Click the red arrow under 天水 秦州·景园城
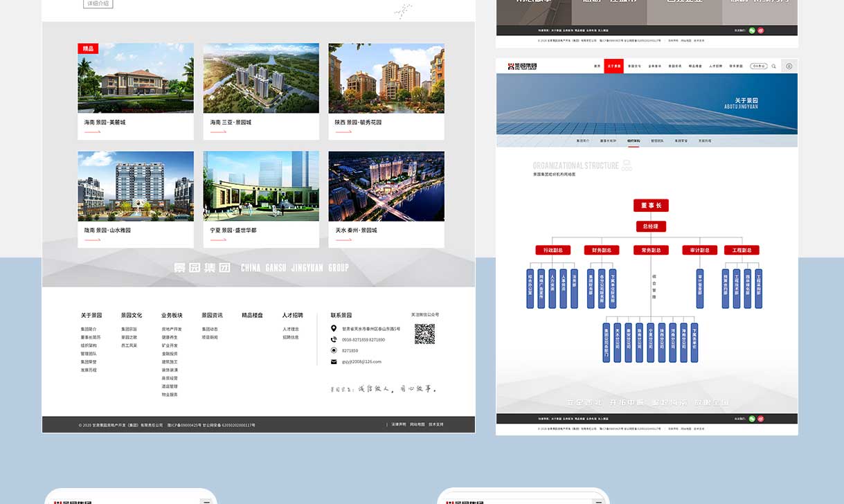Viewport: 844px width, 504px height. (343, 240)
